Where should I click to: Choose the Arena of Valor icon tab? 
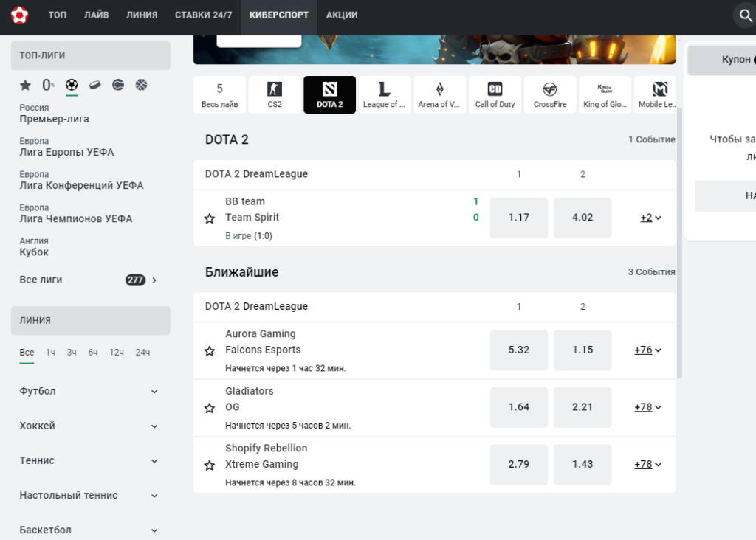pos(439,95)
